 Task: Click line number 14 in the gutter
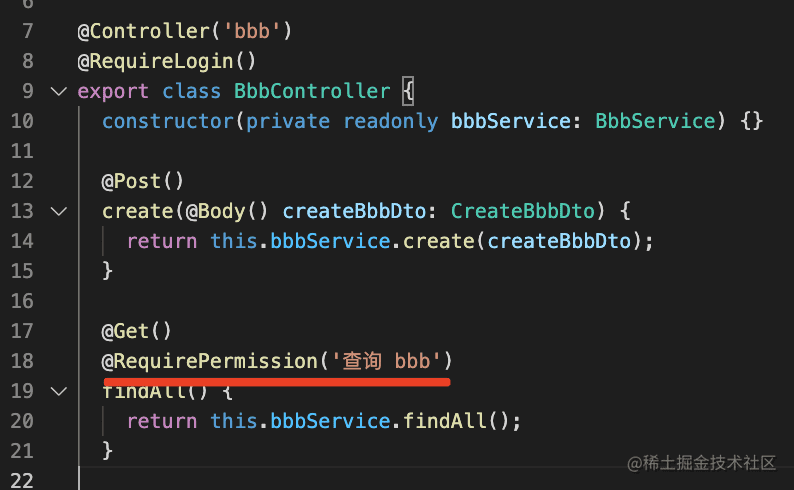pyautogui.click(x=22, y=241)
